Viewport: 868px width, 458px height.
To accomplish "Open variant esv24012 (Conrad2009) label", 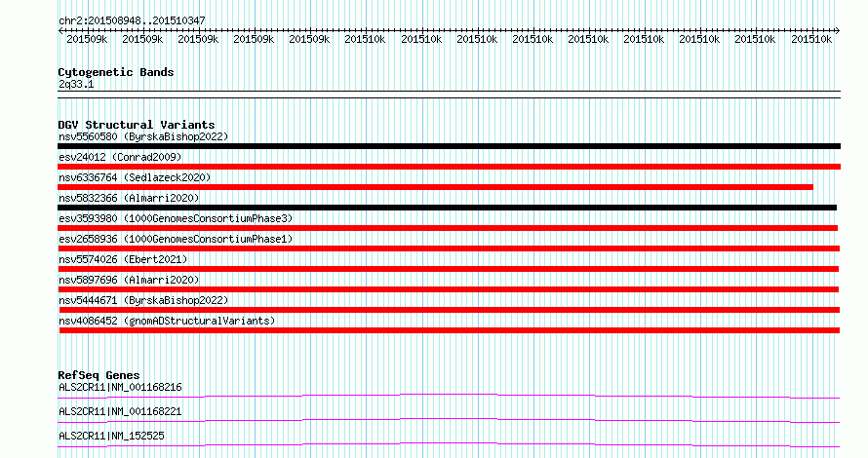I will tap(120, 157).
